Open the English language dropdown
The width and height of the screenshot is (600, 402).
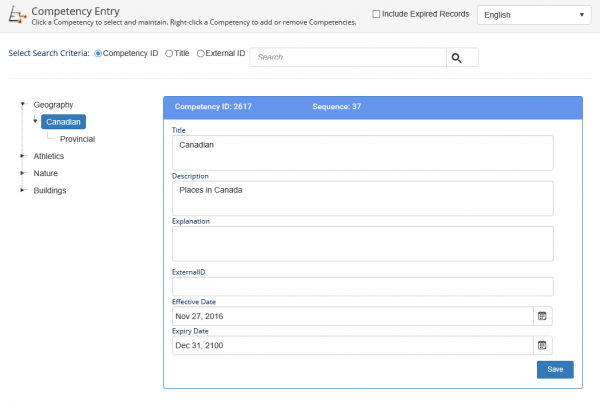534,15
